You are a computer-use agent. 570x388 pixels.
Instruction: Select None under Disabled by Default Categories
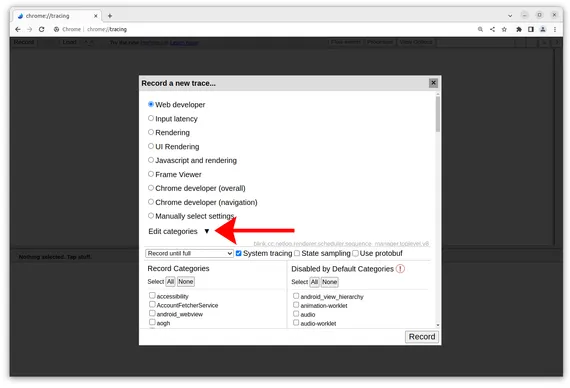pos(329,282)
